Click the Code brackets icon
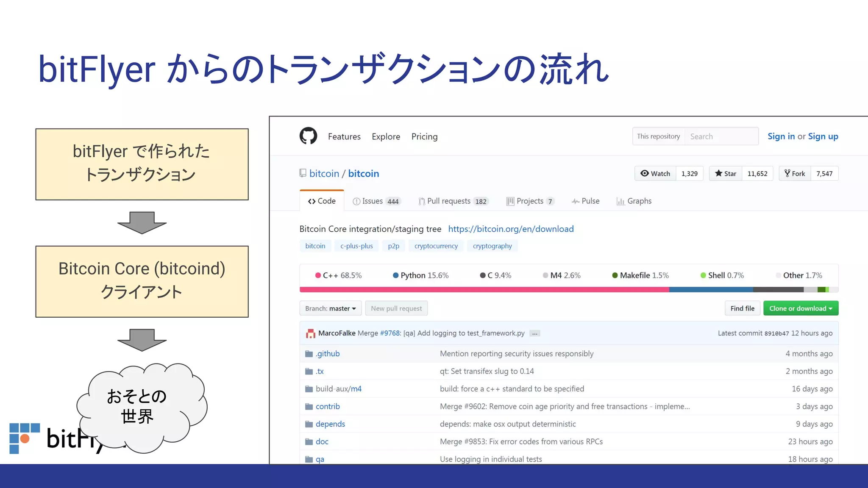 312,201
